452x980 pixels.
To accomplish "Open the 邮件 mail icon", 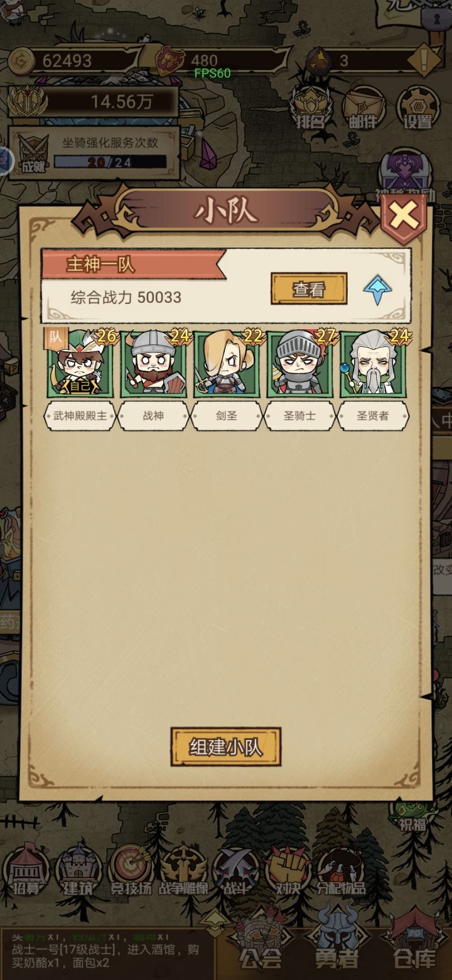I will coord(364,106).
